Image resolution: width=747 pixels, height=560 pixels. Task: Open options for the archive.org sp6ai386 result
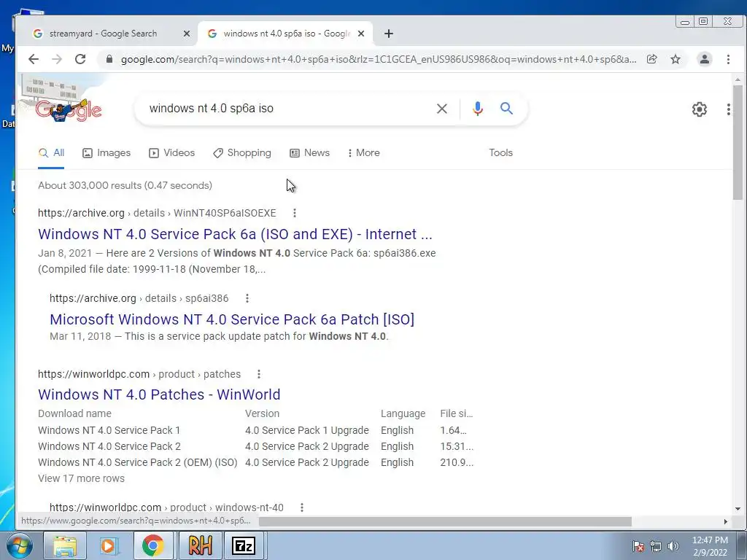click(247, 298)
